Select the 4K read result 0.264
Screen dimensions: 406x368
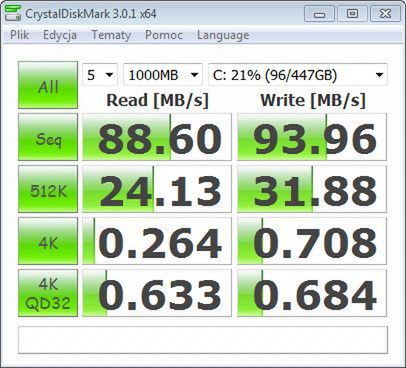(x=157, y=241)
